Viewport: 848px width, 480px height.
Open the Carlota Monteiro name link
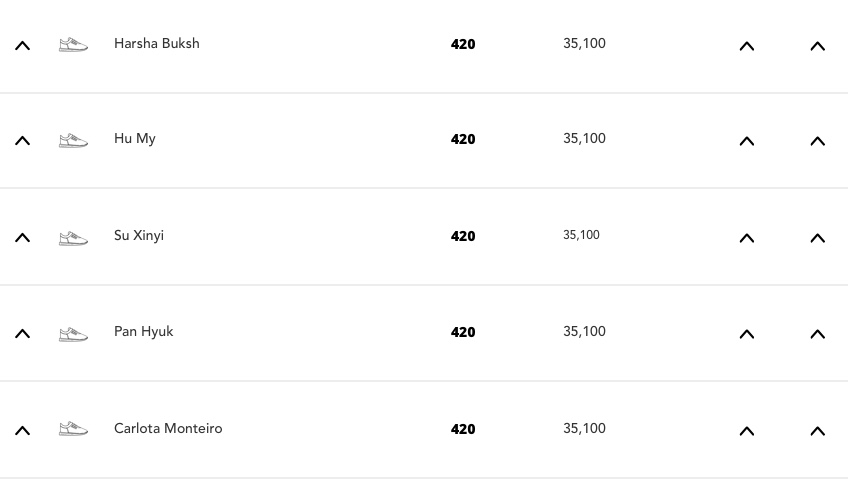pos(168,429)
